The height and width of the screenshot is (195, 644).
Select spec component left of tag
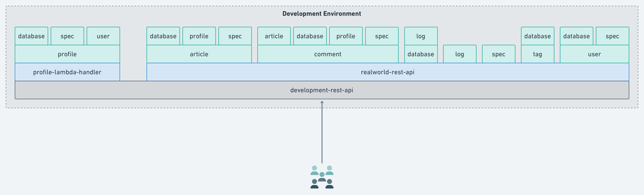pyautogui.click(x=499, y=54)
